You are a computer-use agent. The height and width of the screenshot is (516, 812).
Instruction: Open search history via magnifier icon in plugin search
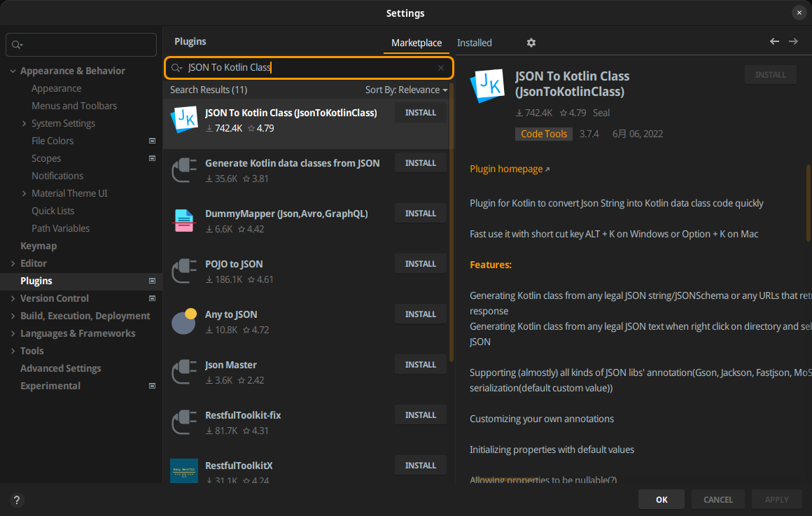pyautogui.click(x=176, y=68)
